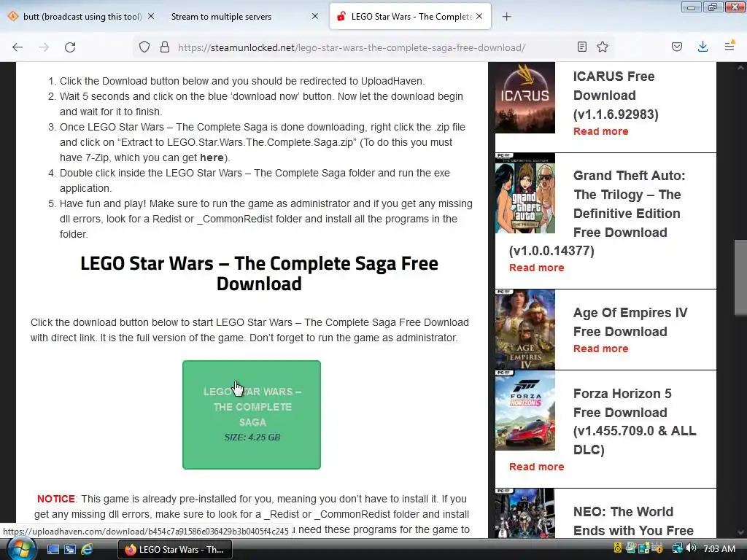Click Read more under Age Of Empires IV

(x=601, y=349)
